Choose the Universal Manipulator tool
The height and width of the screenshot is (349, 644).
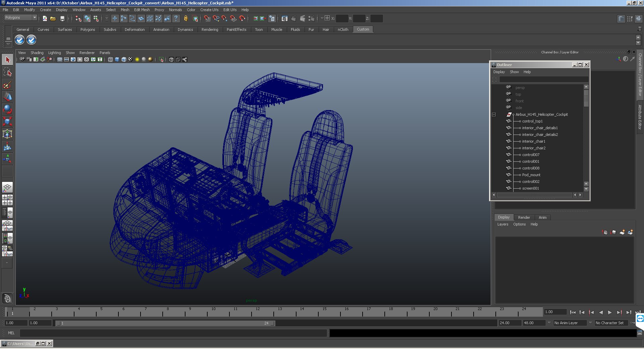point(7,134)
